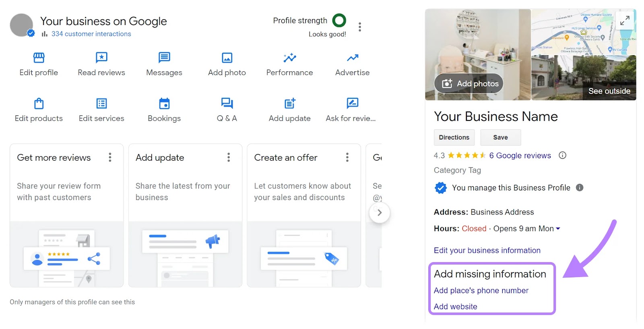Click Edit your business information link
The height and width of the screenshot is (329, 644).
coord(487,250)
